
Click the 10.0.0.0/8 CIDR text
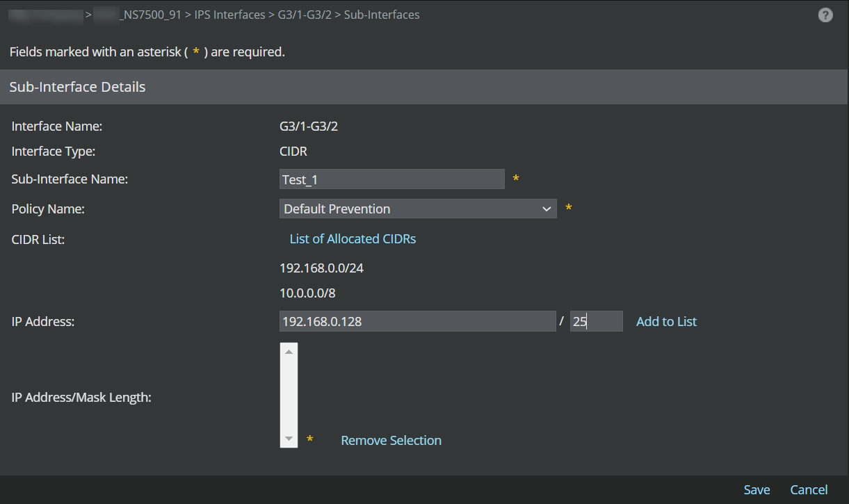[307, 293]
